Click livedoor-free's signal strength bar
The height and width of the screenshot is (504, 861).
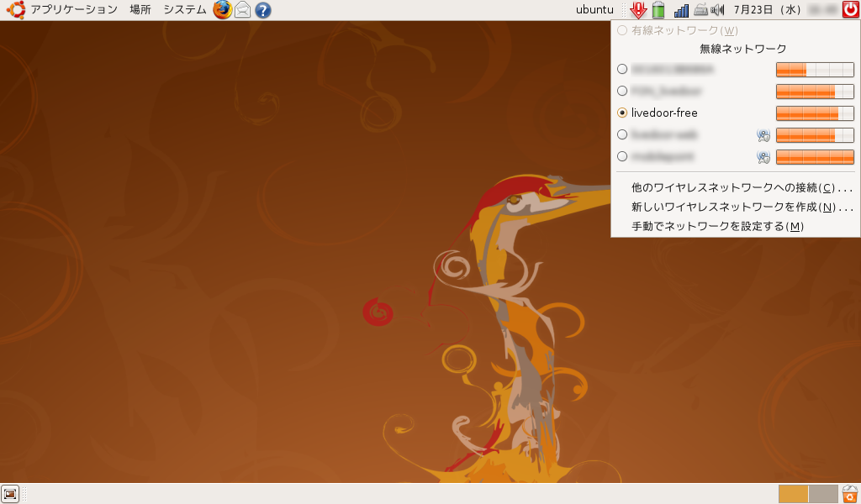(x=814, y=113)
